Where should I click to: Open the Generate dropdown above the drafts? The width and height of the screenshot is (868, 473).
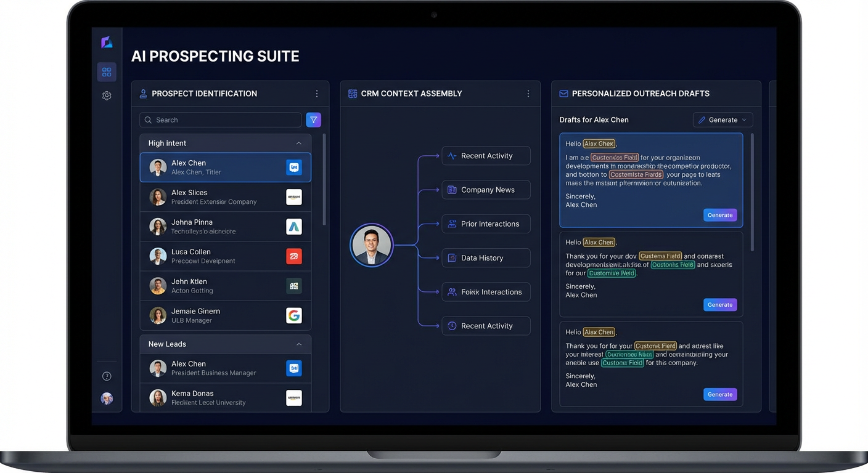(x=723, y=120)
